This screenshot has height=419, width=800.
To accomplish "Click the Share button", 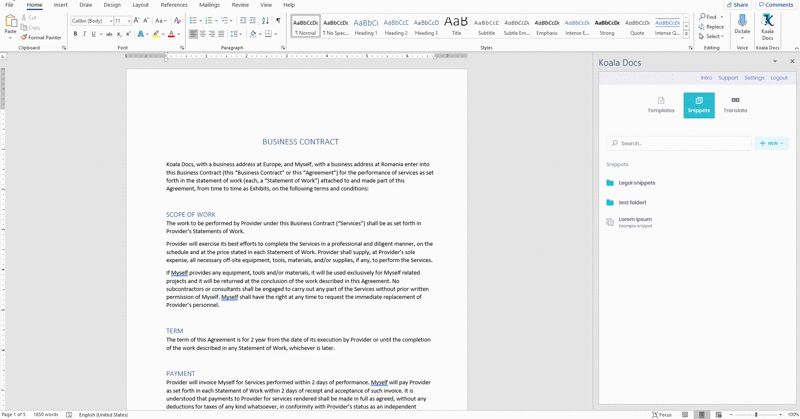I will 737,5.
